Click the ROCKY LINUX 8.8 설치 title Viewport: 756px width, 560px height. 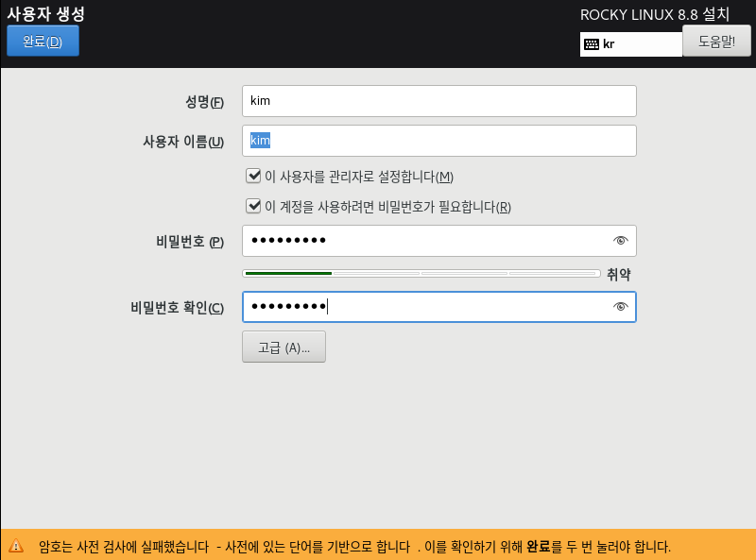[x=655, y=14]
